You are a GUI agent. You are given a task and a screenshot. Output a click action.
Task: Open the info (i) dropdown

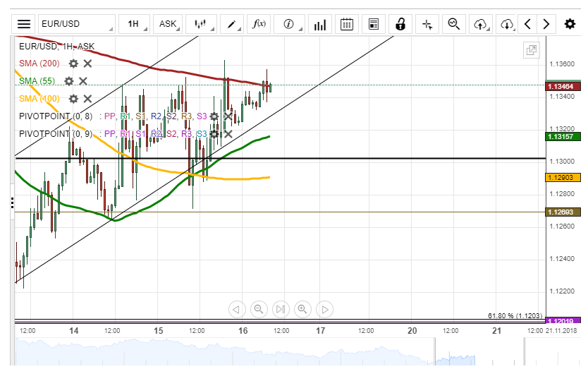[x=289, y=25]
